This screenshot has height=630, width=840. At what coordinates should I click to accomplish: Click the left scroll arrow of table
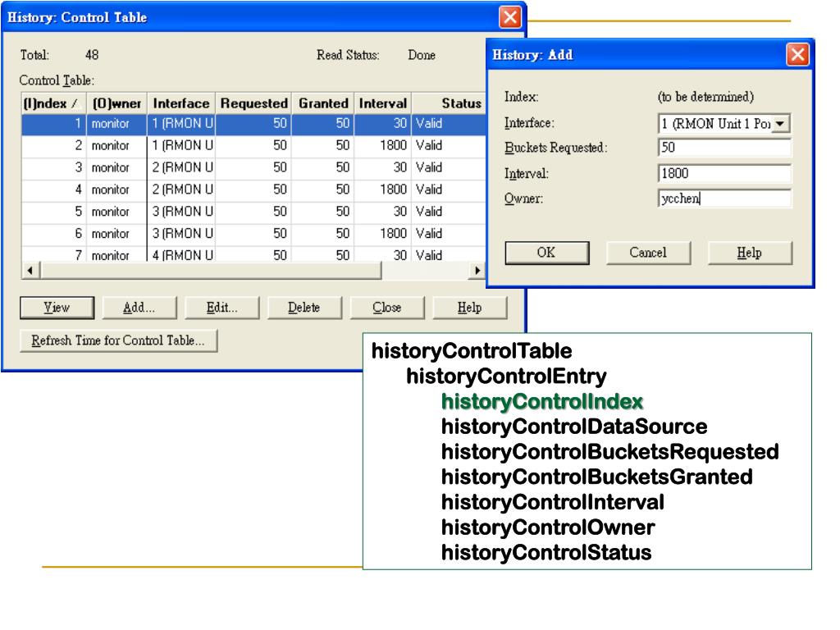30,271
